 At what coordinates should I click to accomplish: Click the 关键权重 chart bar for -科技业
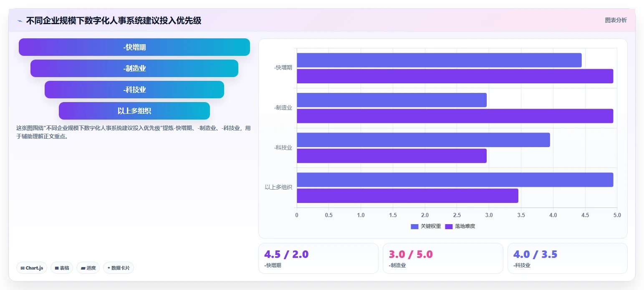(423, 140)
